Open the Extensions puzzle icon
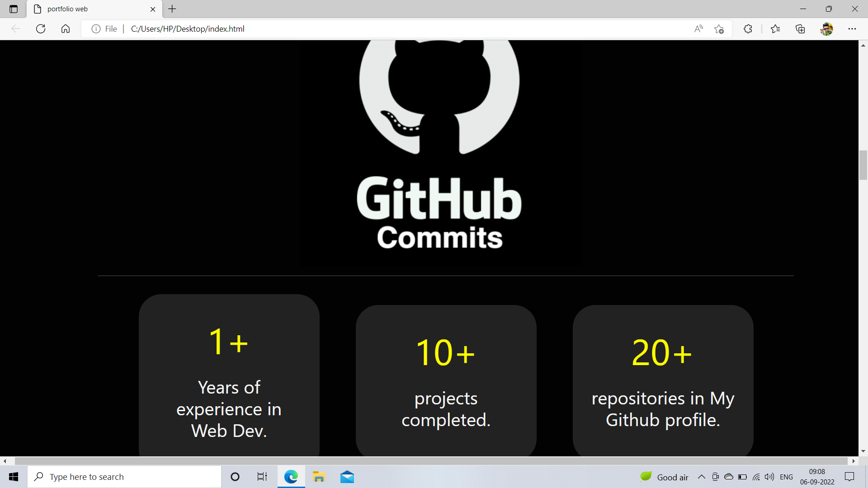868x488 pixels. [x=748, y=28]
